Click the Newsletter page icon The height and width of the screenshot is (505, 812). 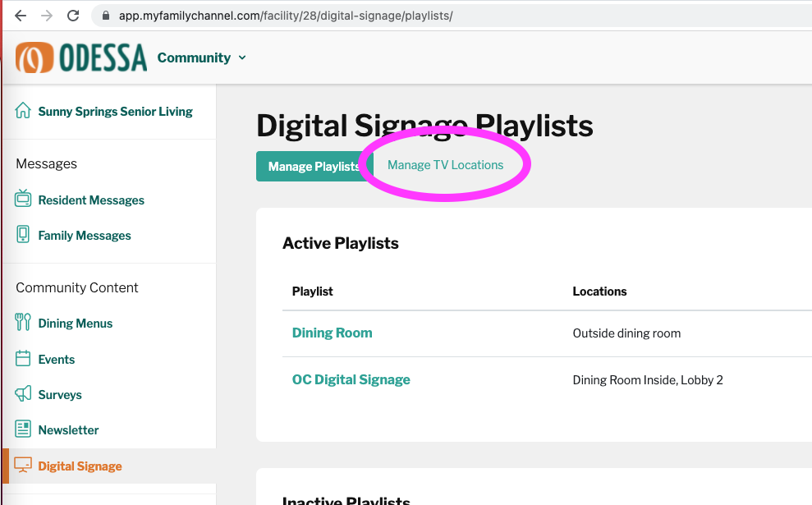(23, 429)
